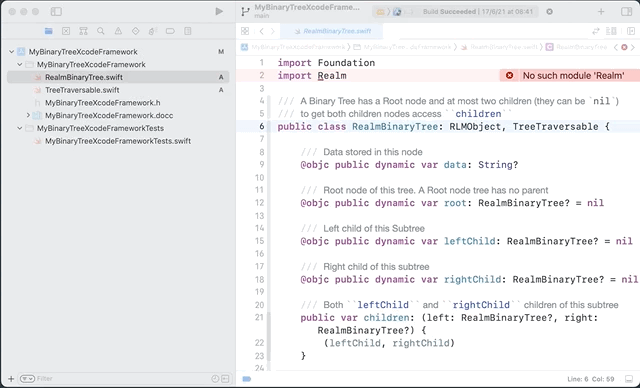Click line number 6 in the gutter
The height and width of the screenshot is (388, 640).
(262, 126)
